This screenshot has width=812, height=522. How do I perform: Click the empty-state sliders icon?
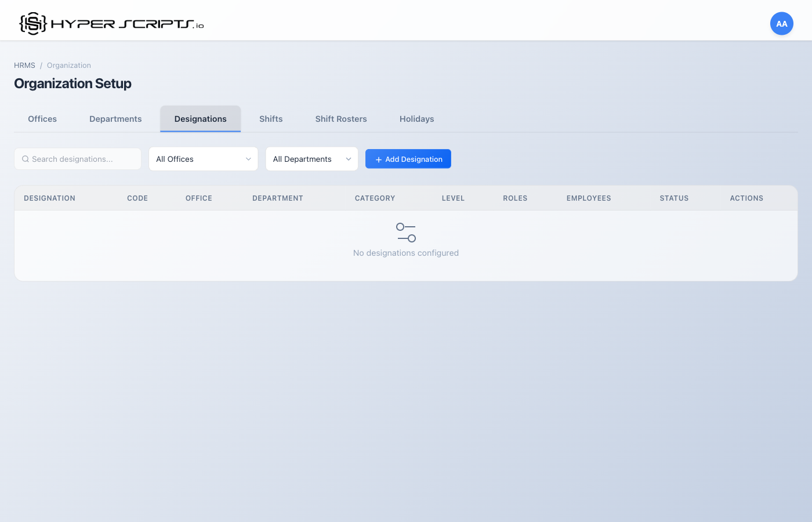tap(405, 233)
